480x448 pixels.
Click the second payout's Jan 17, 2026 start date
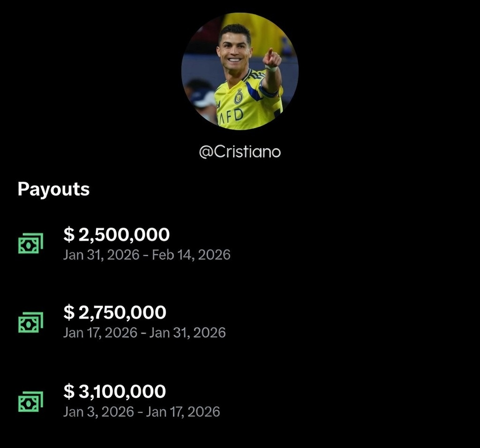100,333
